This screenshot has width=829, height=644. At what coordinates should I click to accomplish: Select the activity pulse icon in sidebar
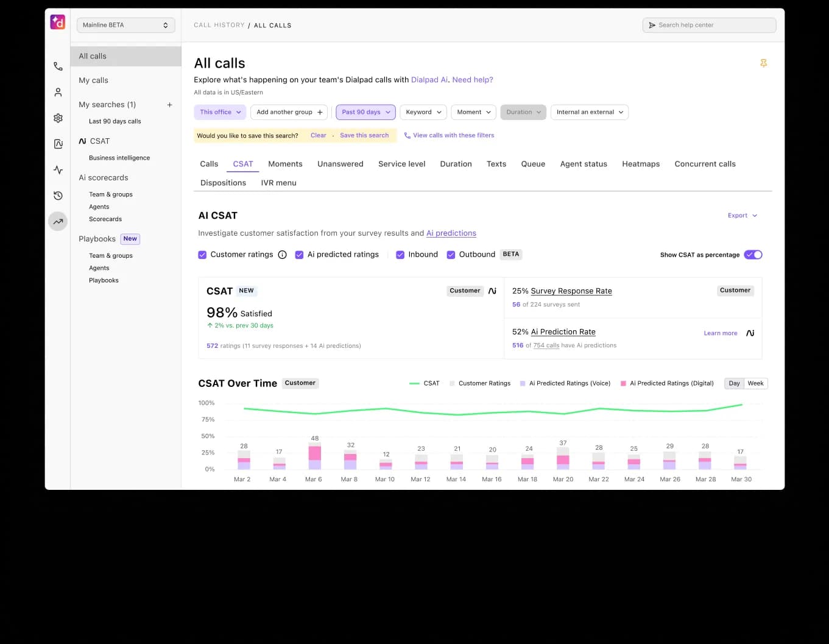[58, 169]
